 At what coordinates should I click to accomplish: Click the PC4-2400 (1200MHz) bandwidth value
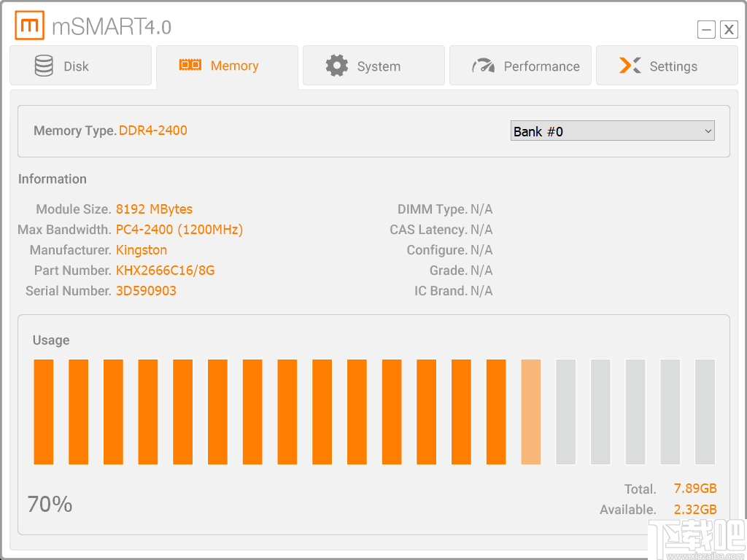[179, 230]
